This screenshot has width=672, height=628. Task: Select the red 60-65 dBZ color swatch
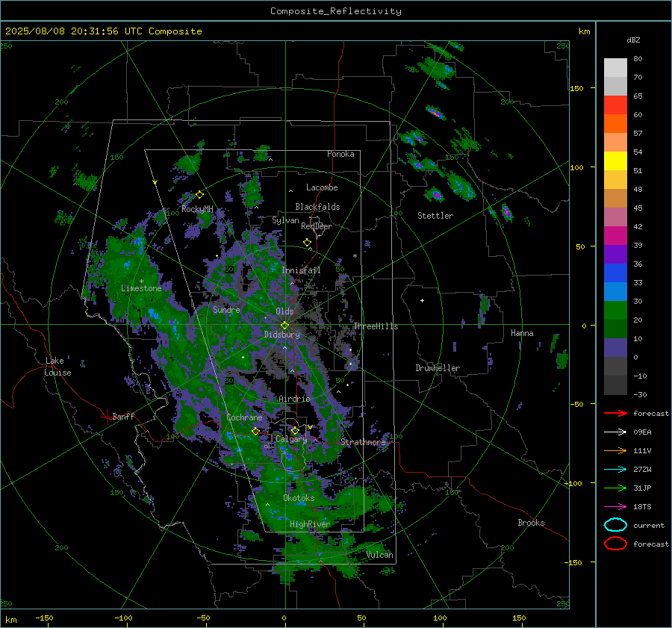click(x=615, y=105)
